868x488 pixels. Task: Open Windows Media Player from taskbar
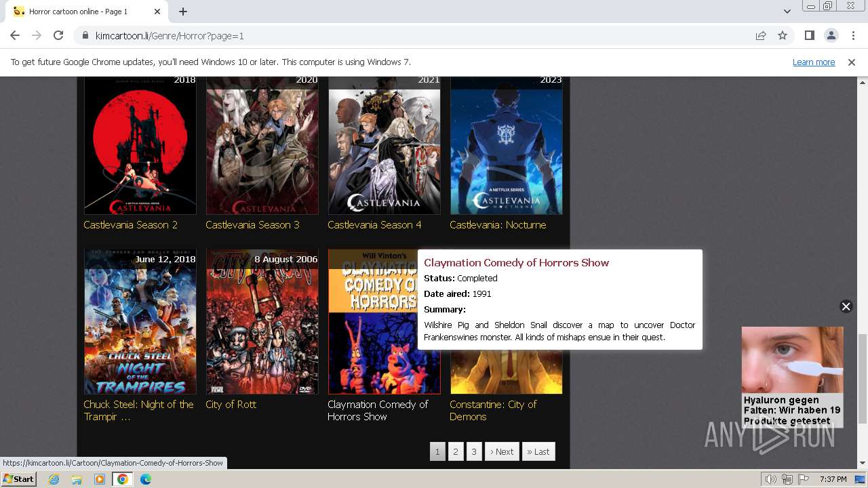[x=100, y=479]
